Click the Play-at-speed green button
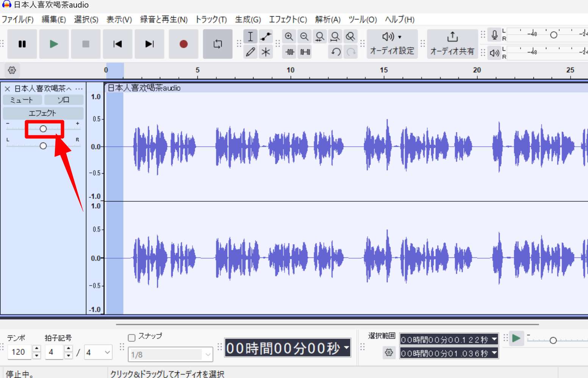Viewport: 588px width, 378px height. point(516,338)
